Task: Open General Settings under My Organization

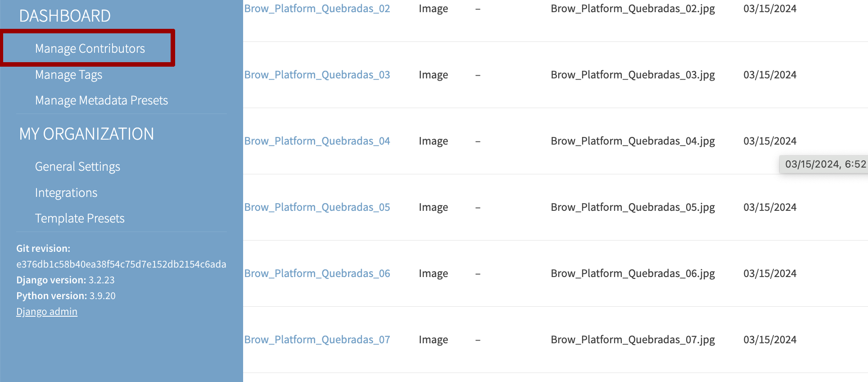Action: click(x=77, y=166)
